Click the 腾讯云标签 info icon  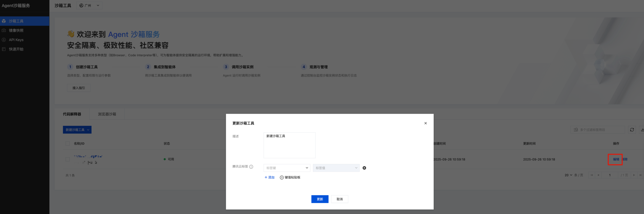tap(251, 167)
